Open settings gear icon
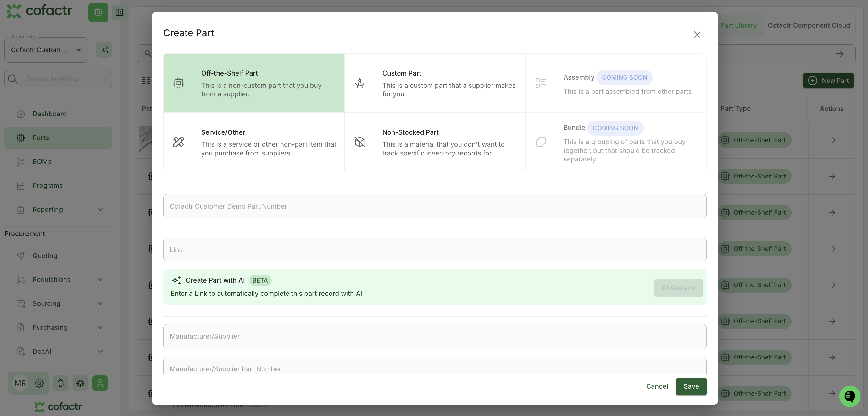The width and height of the screenshot is (868, 416). click(x=39, y=383)
